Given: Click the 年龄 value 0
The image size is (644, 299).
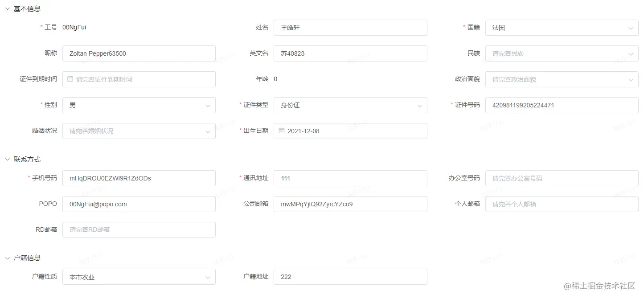Looking at the screenshot, I should [275, 79].
